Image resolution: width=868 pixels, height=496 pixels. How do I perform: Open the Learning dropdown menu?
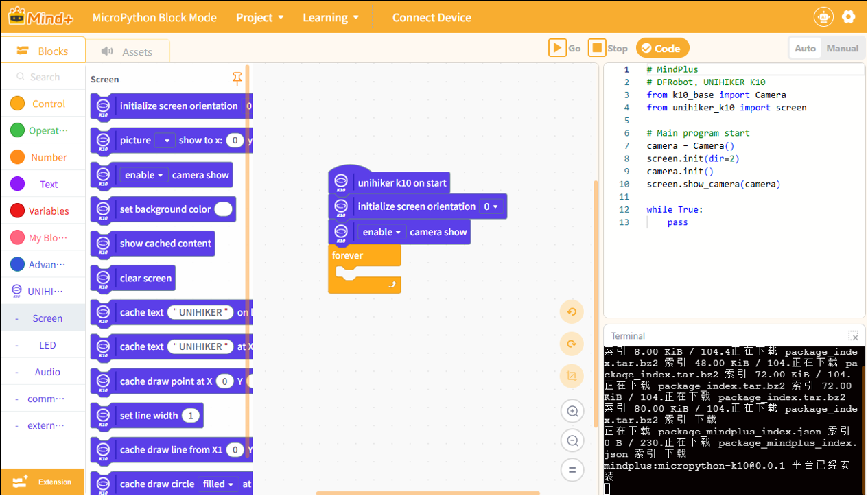pyautogui.click(x=331, y=18)
